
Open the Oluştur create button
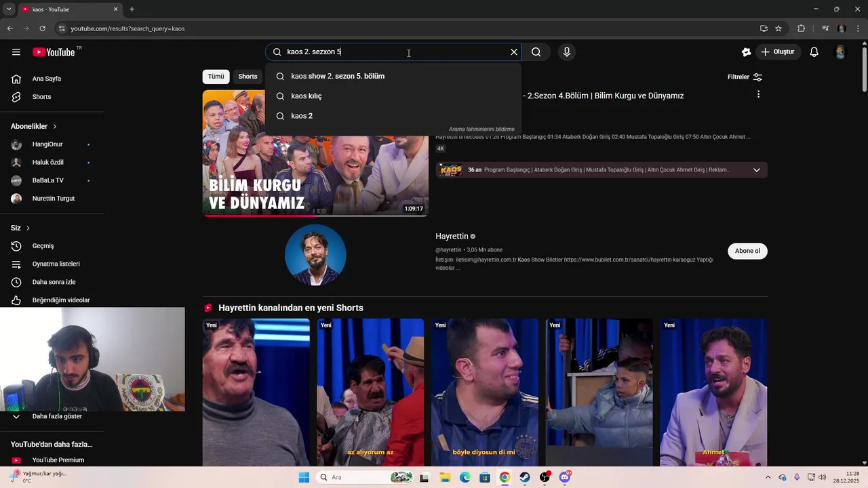[x=778, y=52]
